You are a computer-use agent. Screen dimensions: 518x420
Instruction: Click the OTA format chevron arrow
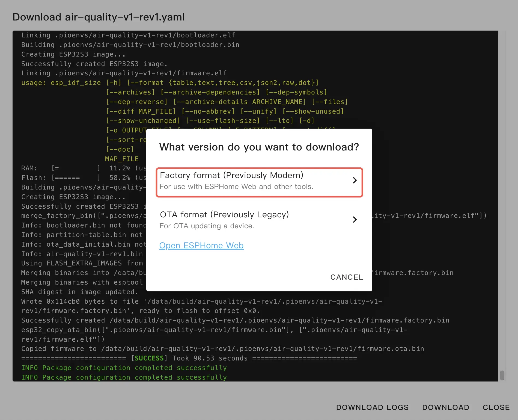355,220
